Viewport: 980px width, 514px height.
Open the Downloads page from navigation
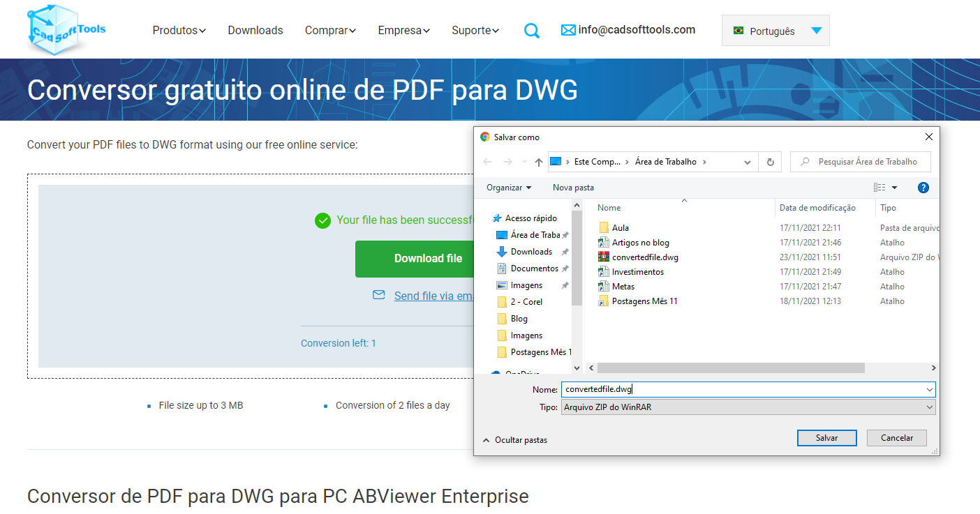tap(255, 30)
